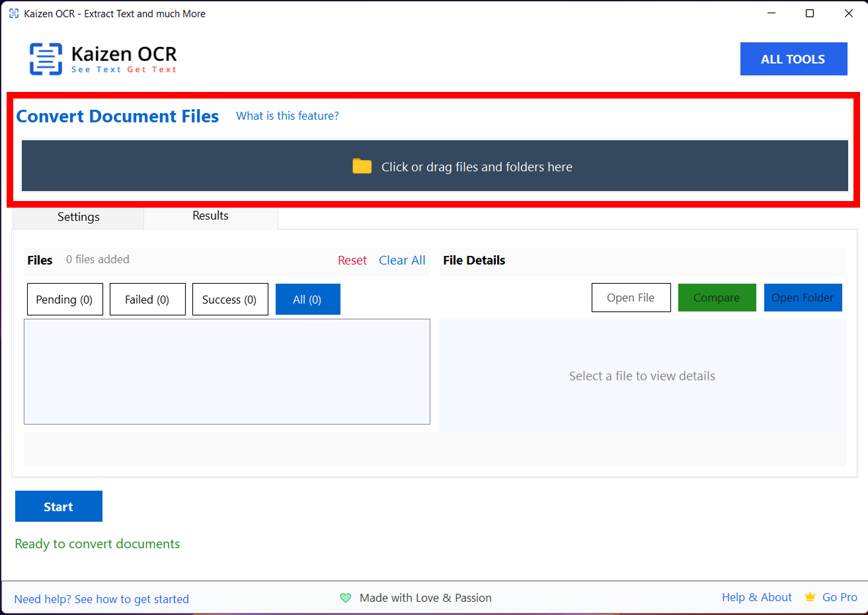Filter files by Pending (0)
The image size is (868, 615).
(x=64, y=300)
